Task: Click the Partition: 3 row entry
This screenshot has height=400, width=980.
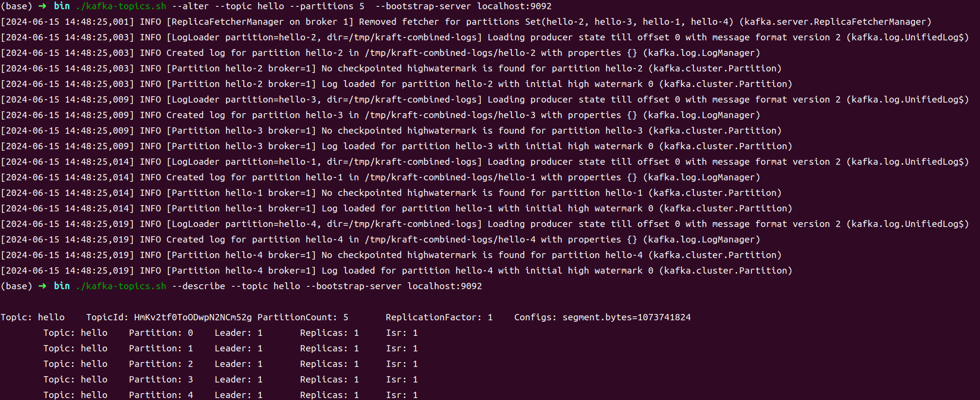Action: pos(161,380)
